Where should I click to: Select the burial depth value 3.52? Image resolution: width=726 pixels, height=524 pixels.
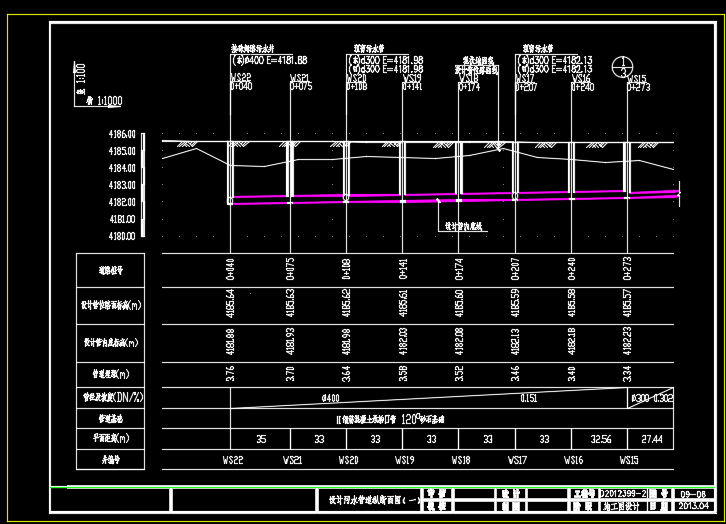coord(459,374)
